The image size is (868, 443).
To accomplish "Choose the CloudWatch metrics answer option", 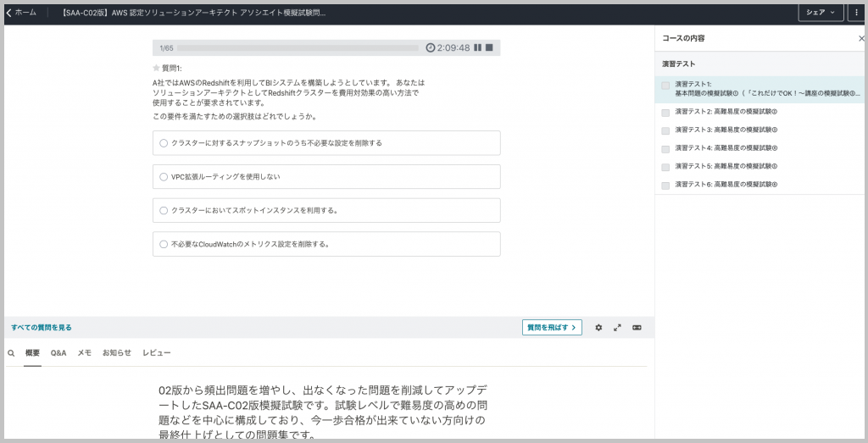I will click(x=164, y=244).
